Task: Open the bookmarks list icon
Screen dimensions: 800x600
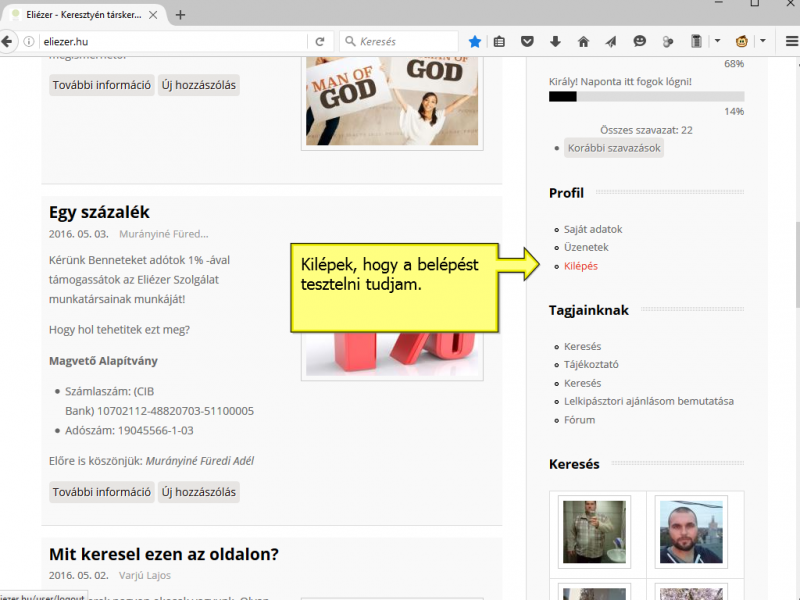Action: [x=499, y=41]
